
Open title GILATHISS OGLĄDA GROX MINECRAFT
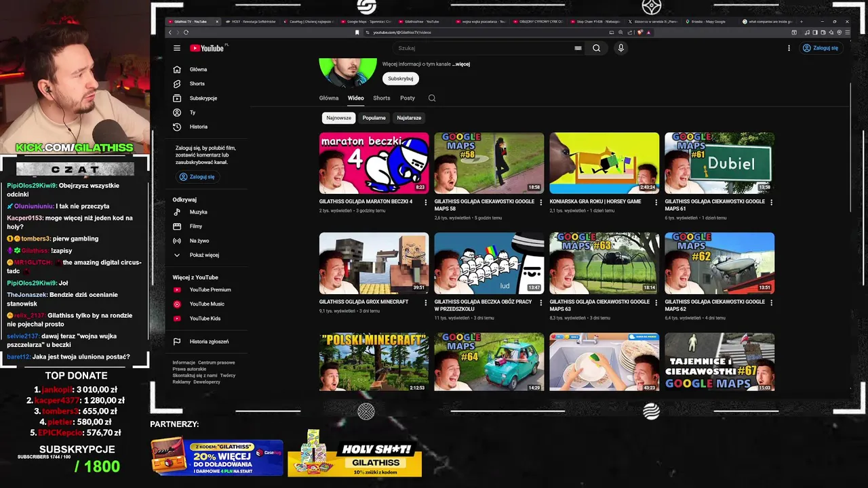pyautogui.click(x=363, y=302)
